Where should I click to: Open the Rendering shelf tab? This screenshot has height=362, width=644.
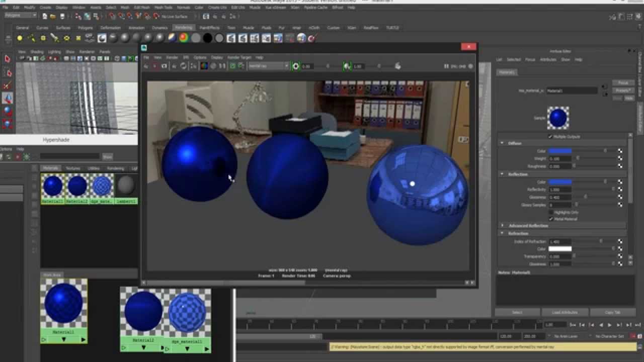pyautogui.click(x=184, y=28)
